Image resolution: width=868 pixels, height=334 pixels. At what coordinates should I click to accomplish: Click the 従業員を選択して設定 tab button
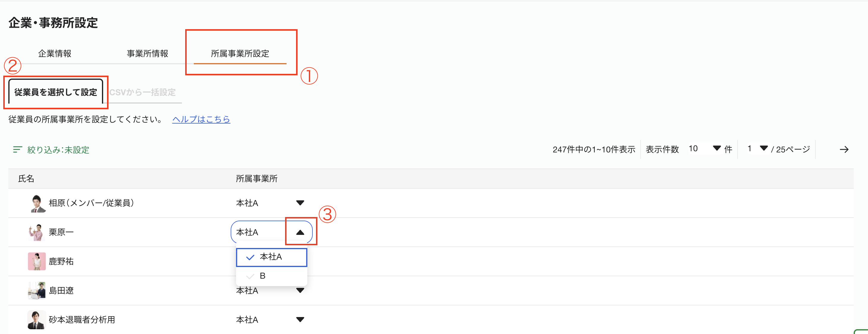56,92
